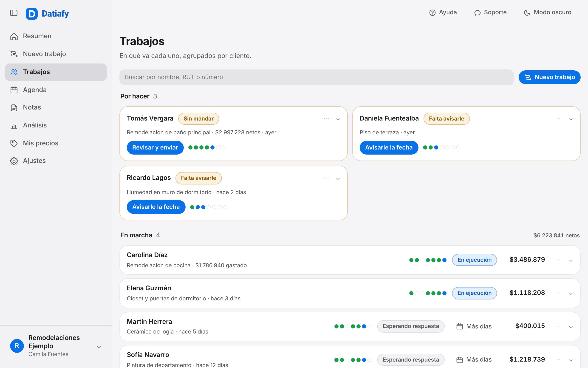Open the Notas section
Image resolution: width=588 pixels, height=368 pixels.
[x=56, y=107]
